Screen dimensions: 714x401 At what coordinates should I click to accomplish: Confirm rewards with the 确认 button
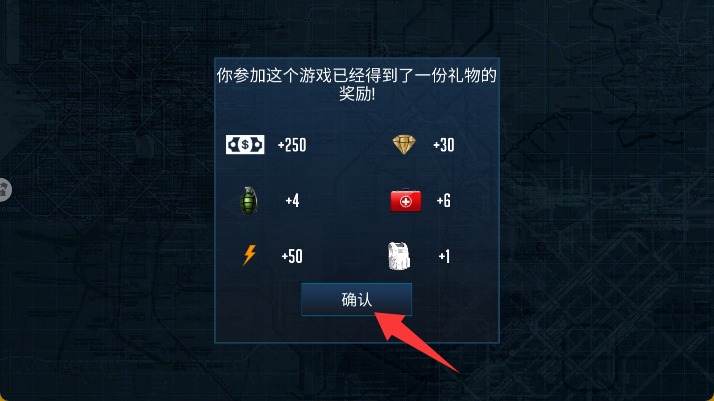pyautogui.click(x=357, y=299)
